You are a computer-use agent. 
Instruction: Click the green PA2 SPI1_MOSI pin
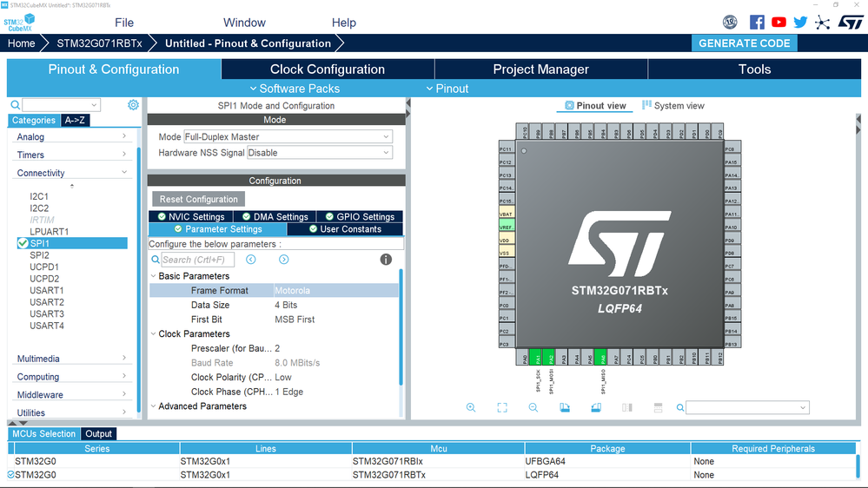click(x=548, y=358)
